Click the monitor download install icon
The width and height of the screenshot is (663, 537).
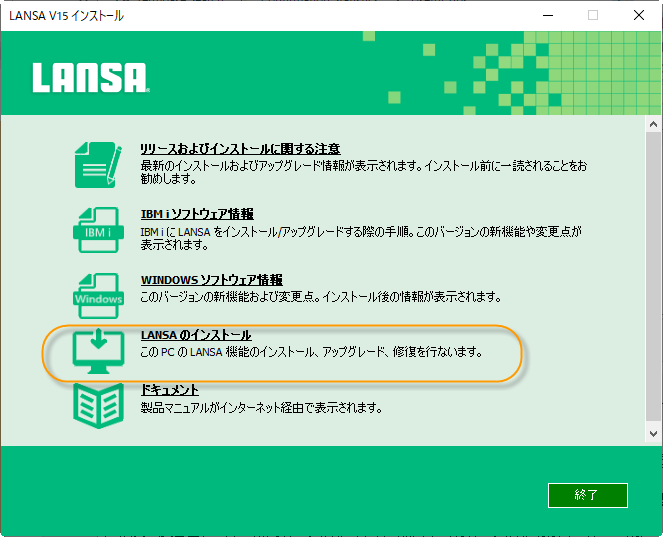click(x=98, y=351)
